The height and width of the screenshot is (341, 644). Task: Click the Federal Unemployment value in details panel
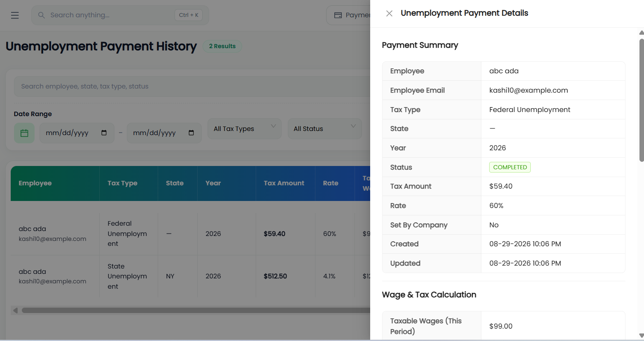point(530,110)
